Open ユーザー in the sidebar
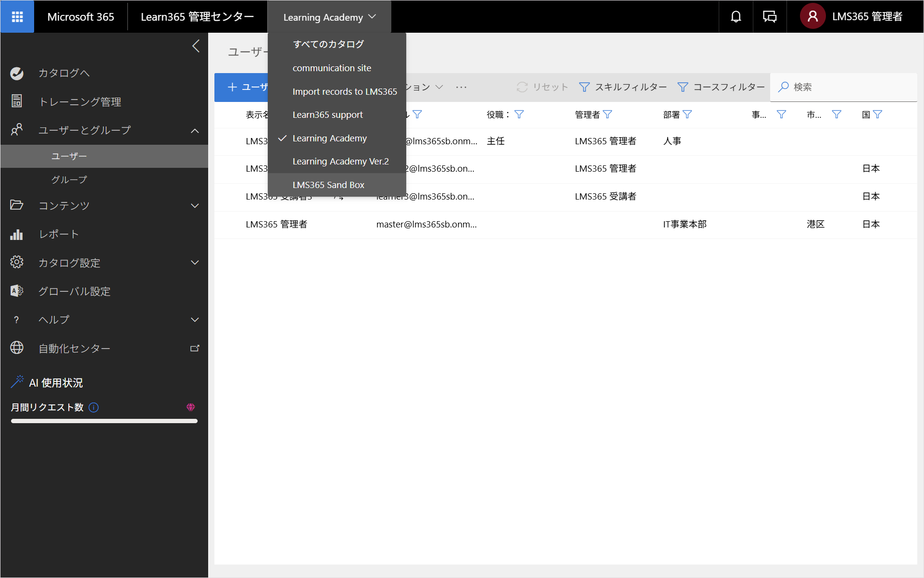Viewport: 924px width, 578px height. (x=104, y=156)
